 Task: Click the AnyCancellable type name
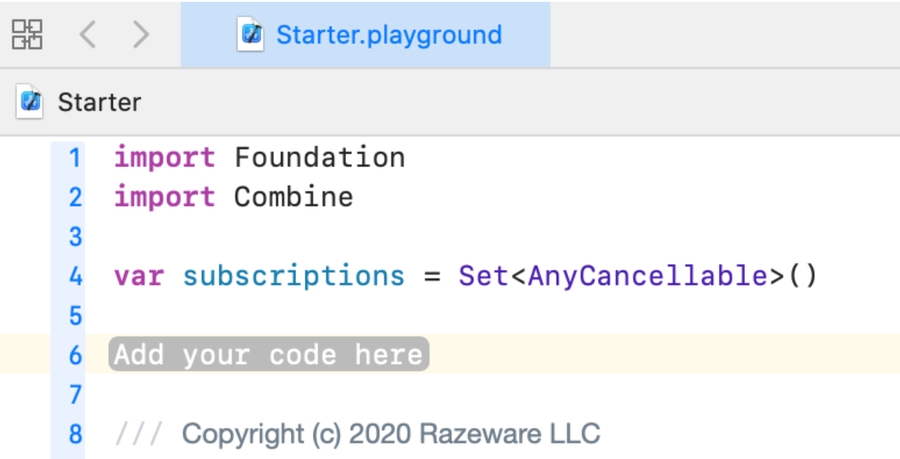648,276
